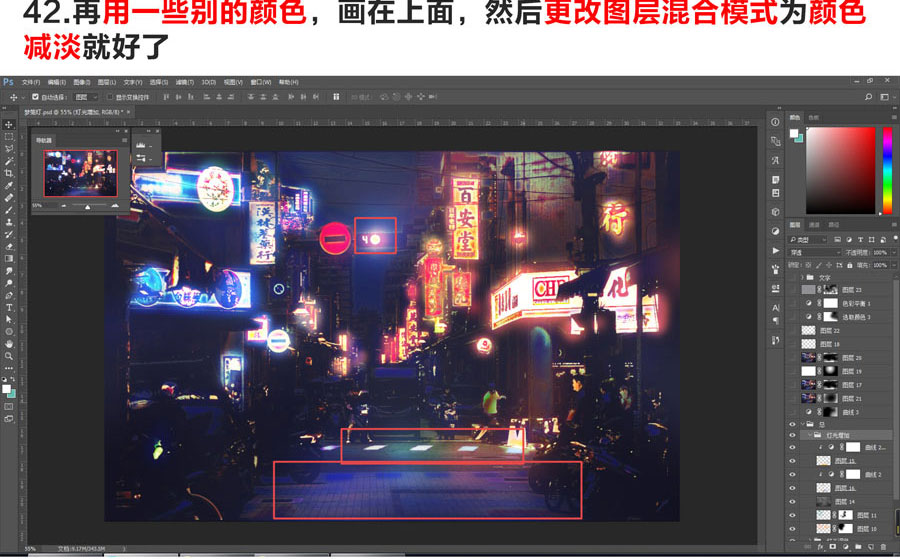Screen dimensions: 900x559
Task: Open the 窗口(W) menu
Action: click(261, 82)
